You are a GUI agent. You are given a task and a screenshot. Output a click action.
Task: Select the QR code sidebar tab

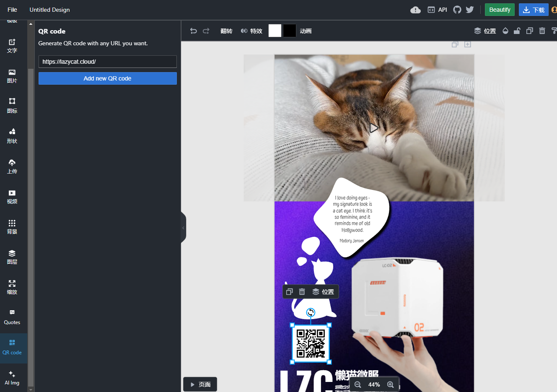(12, 348)
